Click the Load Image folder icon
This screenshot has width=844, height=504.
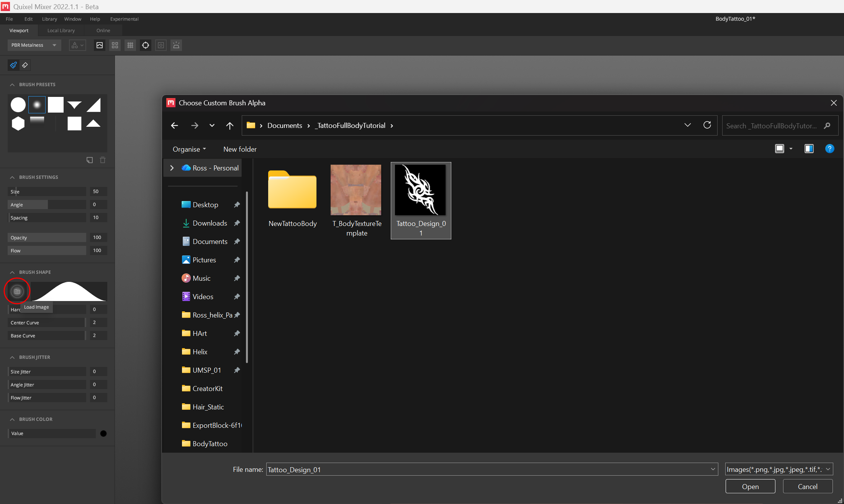pos(17,291)
